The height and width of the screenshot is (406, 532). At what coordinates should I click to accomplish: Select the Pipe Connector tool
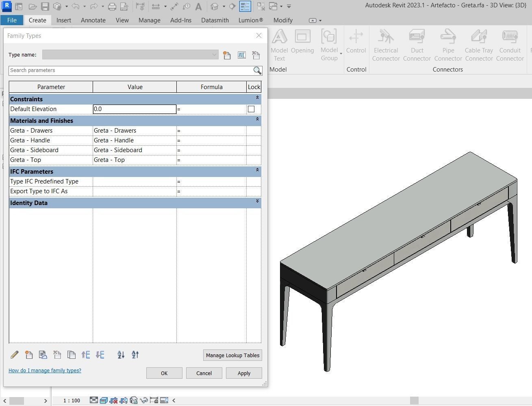click(x=448, y=45)
